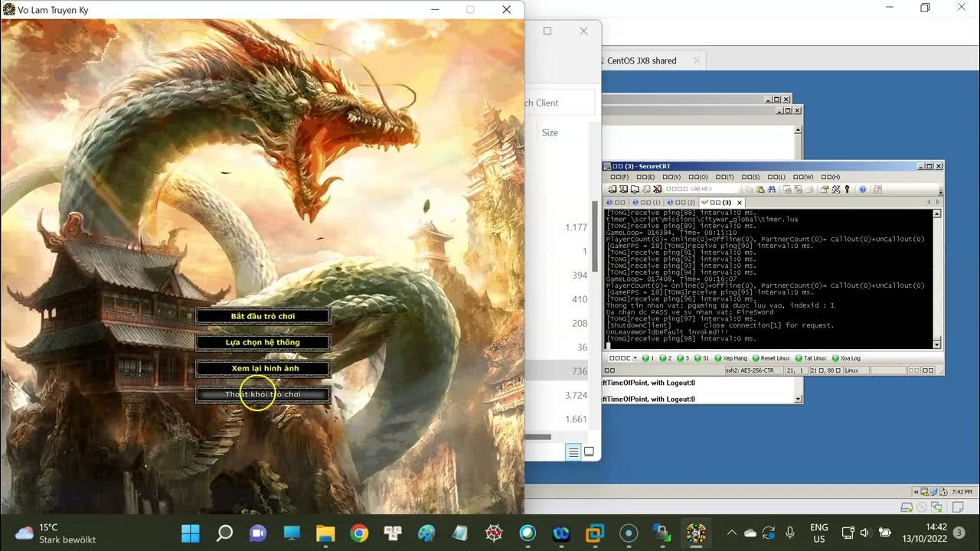Click the Xep Hang button
980x551 pixels.
click(731, 358)
